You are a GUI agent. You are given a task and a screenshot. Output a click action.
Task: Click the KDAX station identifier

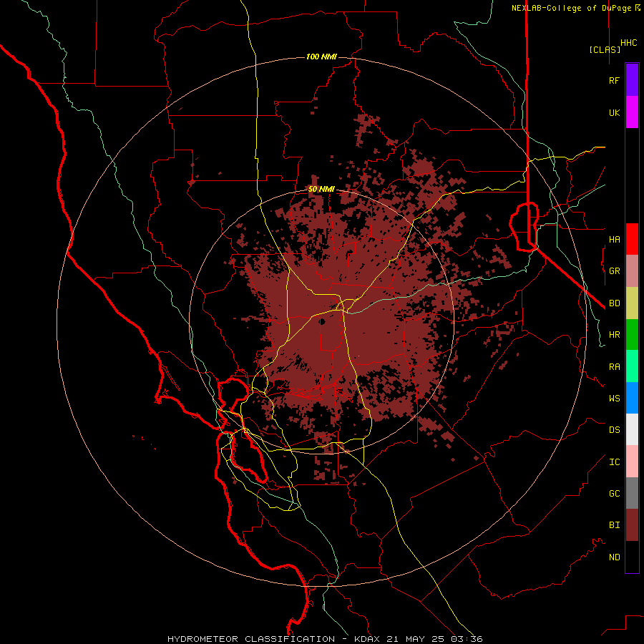pos(367,639)
